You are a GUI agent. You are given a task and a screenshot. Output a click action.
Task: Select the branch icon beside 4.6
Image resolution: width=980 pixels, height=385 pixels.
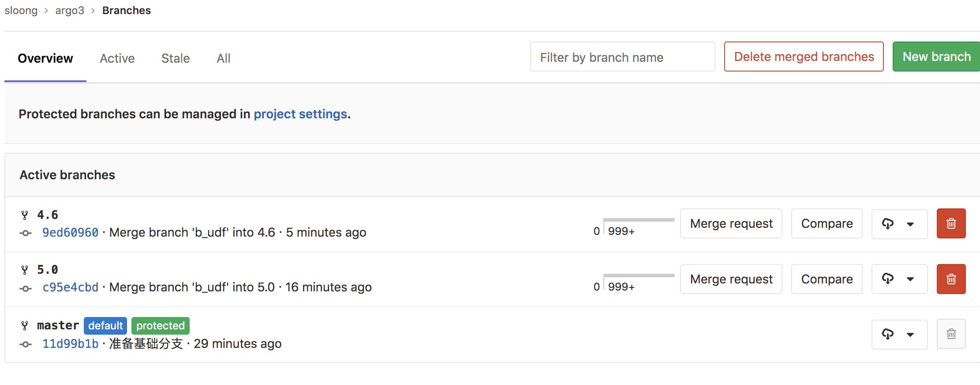pos(25,215)
